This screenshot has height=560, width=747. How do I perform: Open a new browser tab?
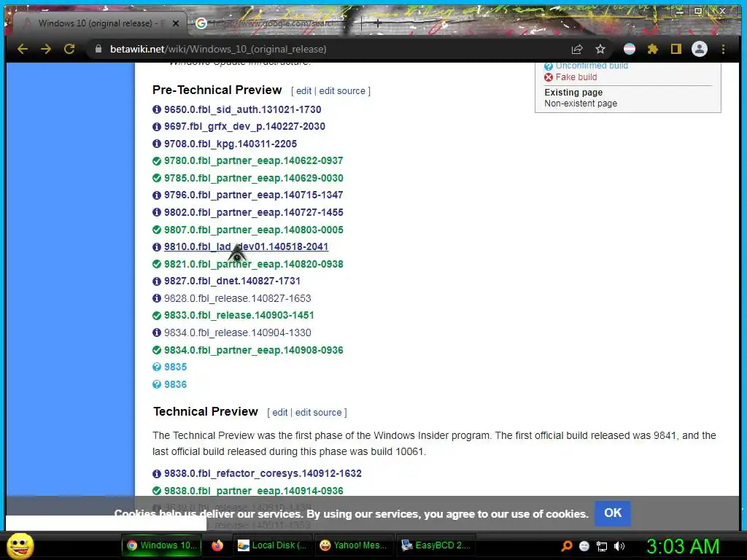coord(377,23)
